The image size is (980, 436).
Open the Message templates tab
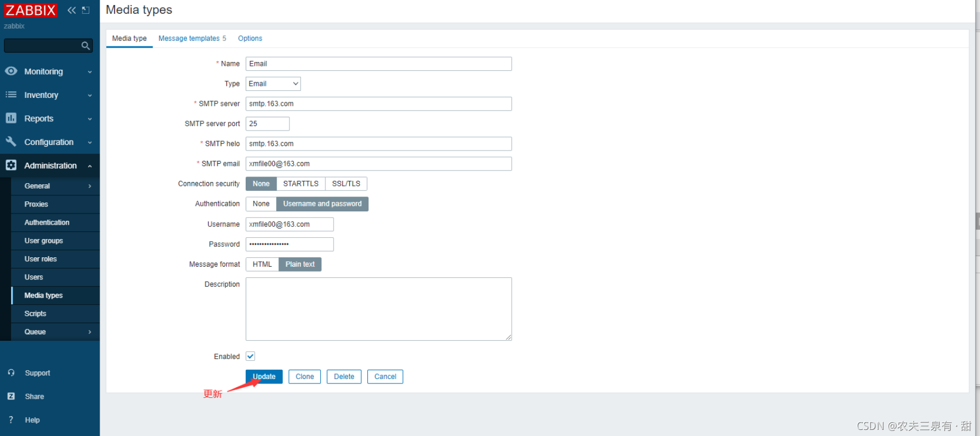(x=192, y=38)
